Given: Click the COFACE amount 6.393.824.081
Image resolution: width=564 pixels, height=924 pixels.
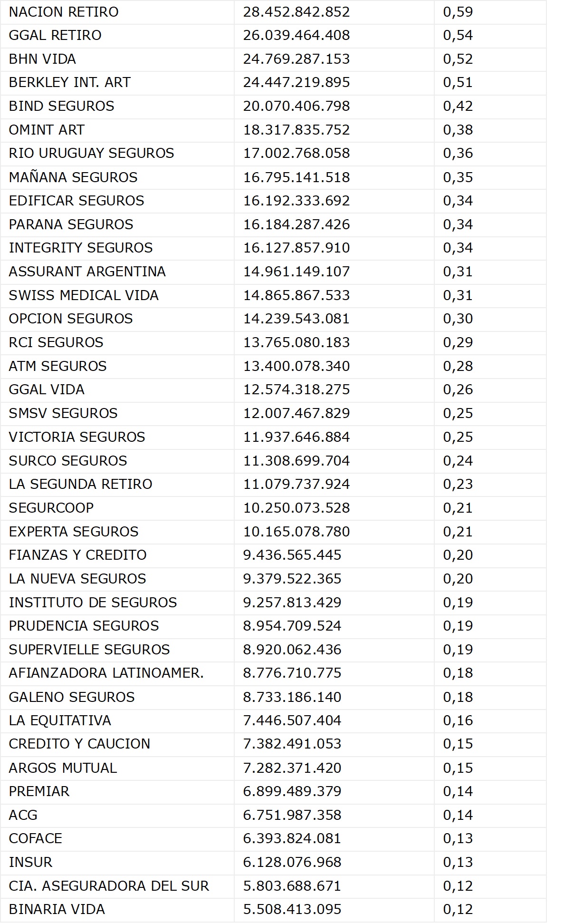Looking at the screenshot, I should [292, 838].
